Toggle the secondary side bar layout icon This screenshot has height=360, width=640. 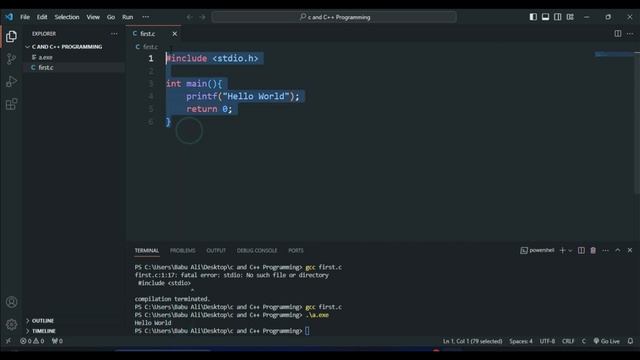[558, 17]
